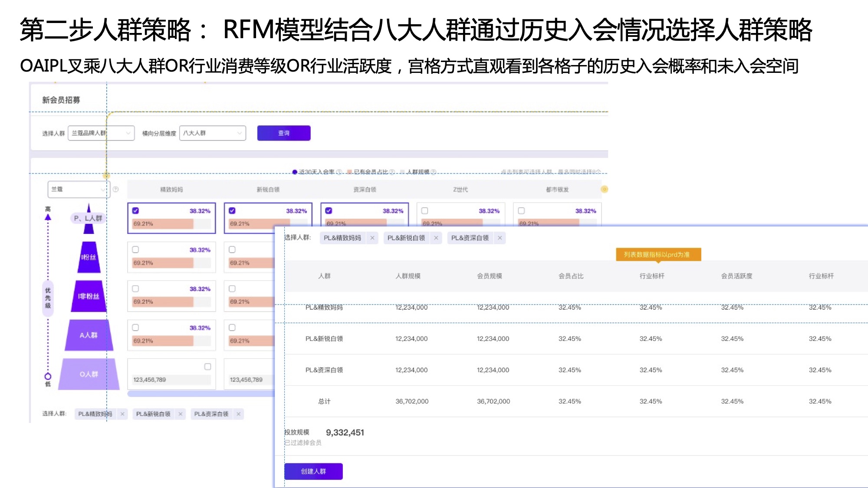Remove the PL&精致妈妈 tag in popup panel
This screenshot has width=868, height=488.
tap(372, 238)
